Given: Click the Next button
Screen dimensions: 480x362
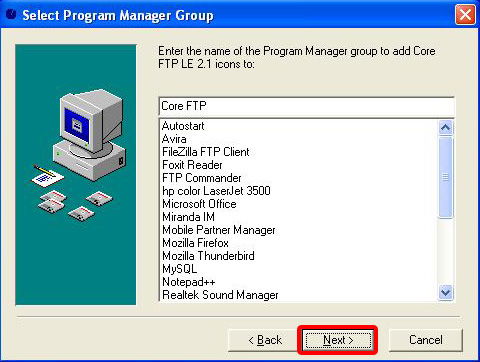Looking at the screenshot, I should [338, 340].
